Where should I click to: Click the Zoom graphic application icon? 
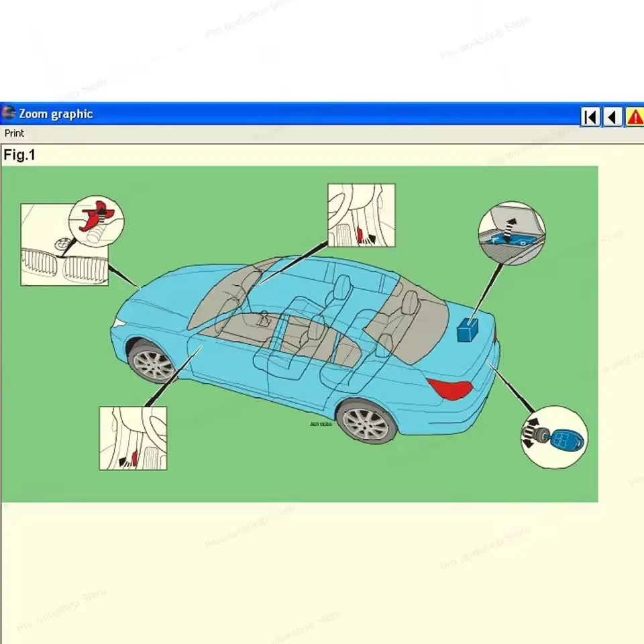(7, 113)
